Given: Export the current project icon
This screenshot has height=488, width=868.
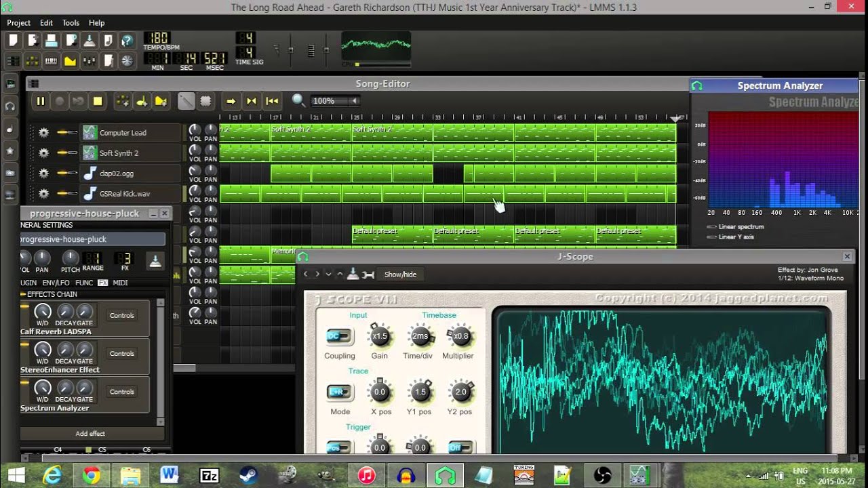Looking at the screenshot, I should pyautogui.click(x=108, y=41).
